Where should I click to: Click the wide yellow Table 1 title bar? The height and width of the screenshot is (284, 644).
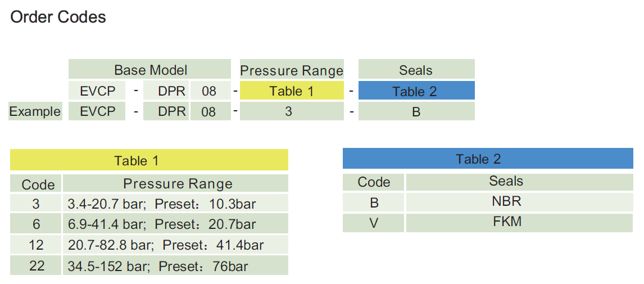point(149,160)
